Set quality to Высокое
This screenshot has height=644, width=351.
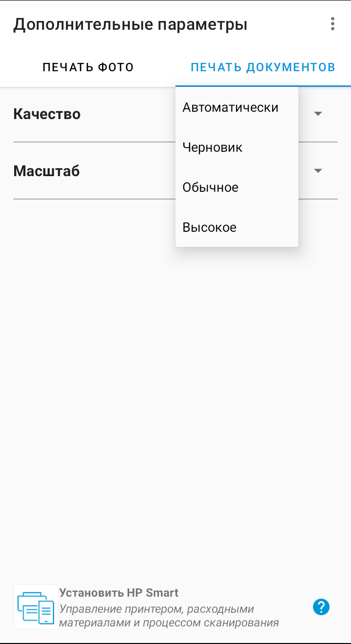tap(210, 227)
